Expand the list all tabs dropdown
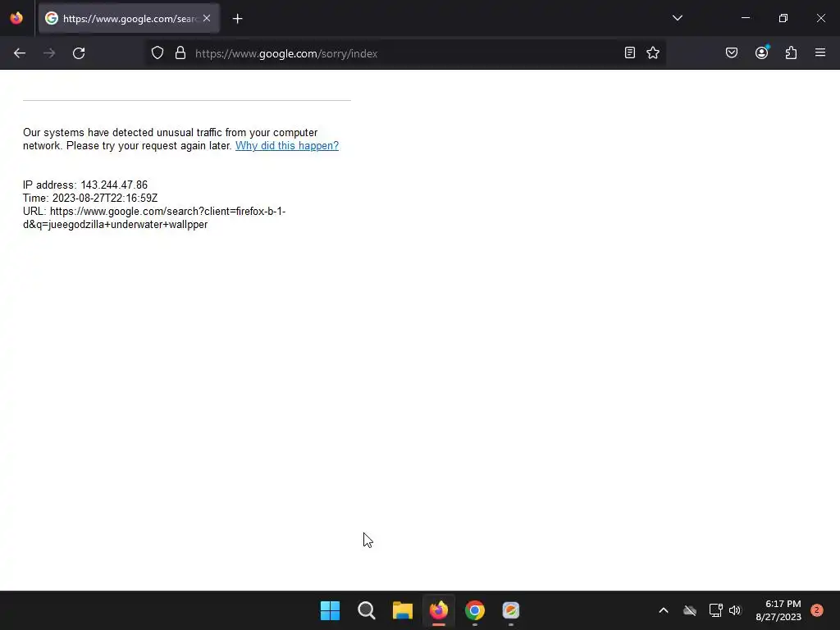This screenshot has height=630, width=840. tap(678, 18)
